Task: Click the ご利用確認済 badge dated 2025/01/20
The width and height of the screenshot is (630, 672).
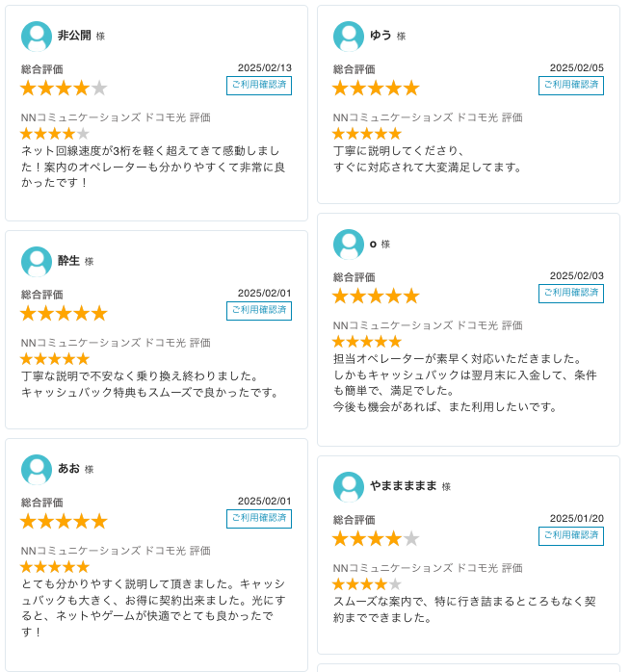Action: (x=571, y=535)
